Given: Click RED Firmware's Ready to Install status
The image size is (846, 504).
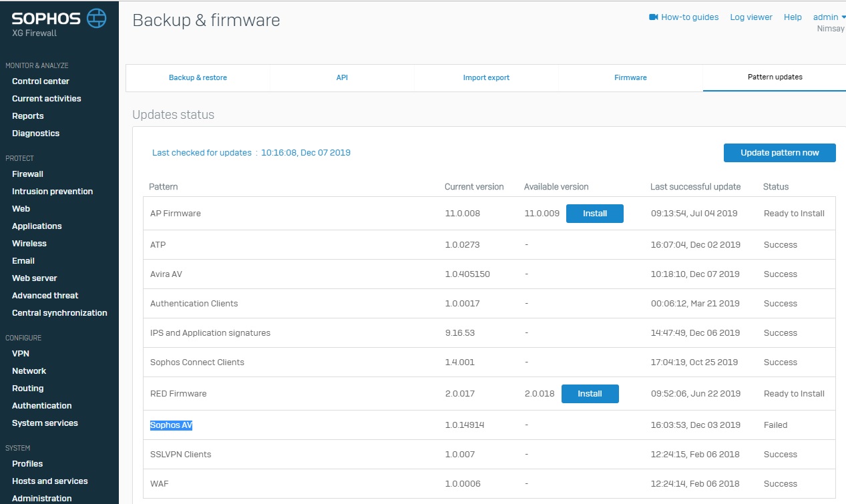Looking at the screenshot, I should 795,394.
